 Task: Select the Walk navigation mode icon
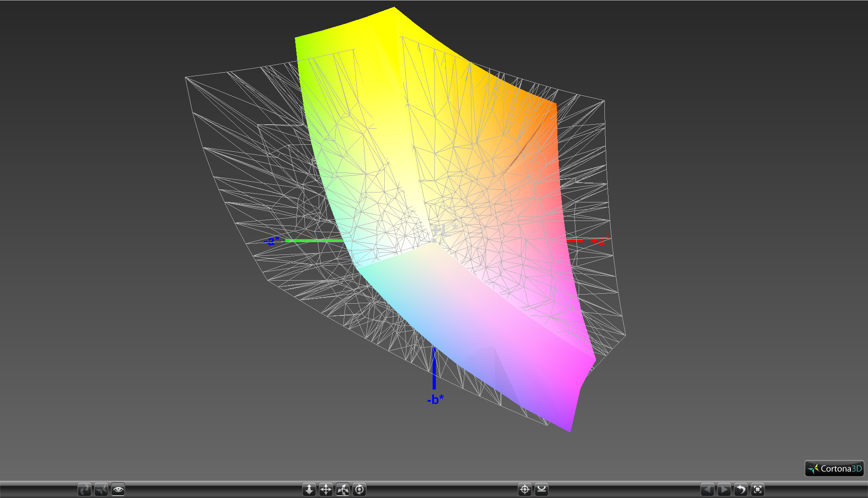tap(84, 489)
